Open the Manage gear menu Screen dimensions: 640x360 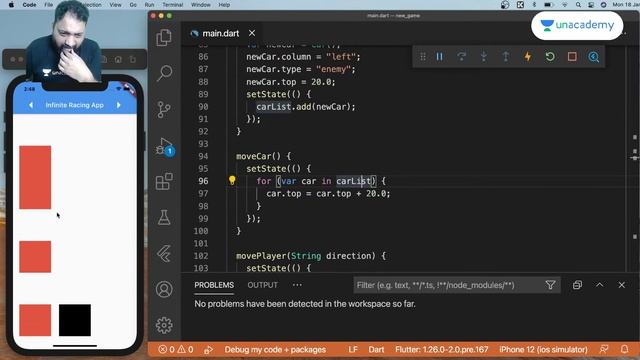pyautogui.click(x=164, y=325)
